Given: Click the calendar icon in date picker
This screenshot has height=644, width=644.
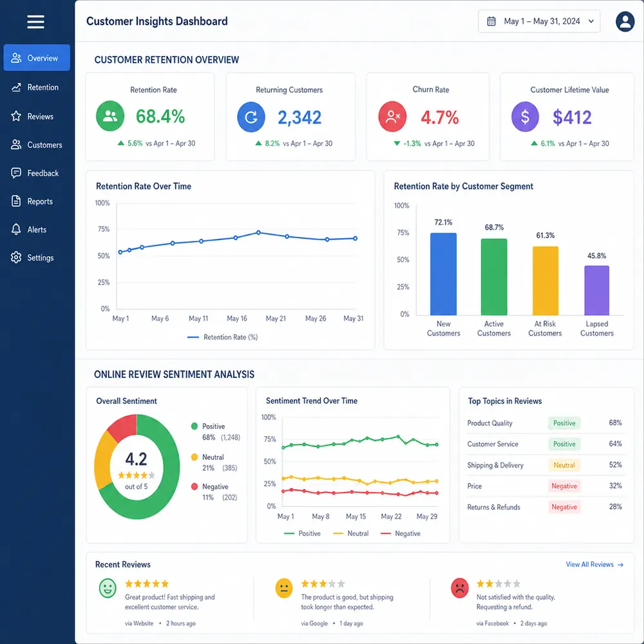Looking at the screenshot, I should [491, 21].
